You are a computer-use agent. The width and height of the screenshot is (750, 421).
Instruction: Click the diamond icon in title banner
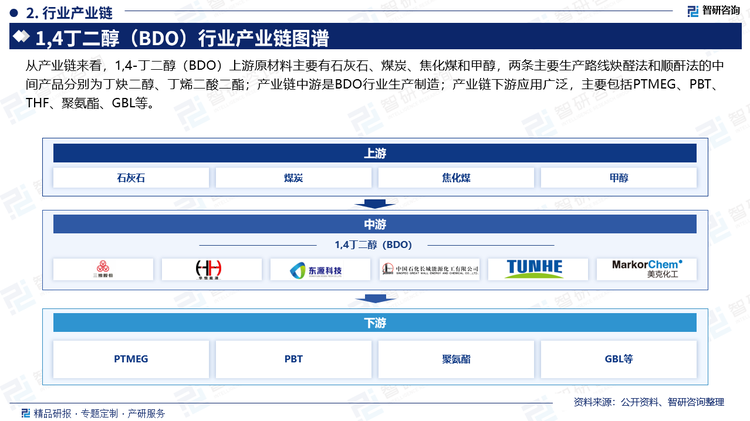click(21, 36)
